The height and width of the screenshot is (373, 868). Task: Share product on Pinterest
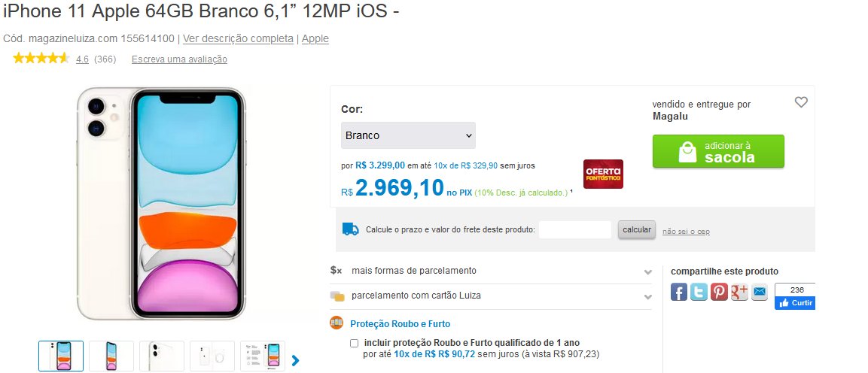[x=720, y=293]
